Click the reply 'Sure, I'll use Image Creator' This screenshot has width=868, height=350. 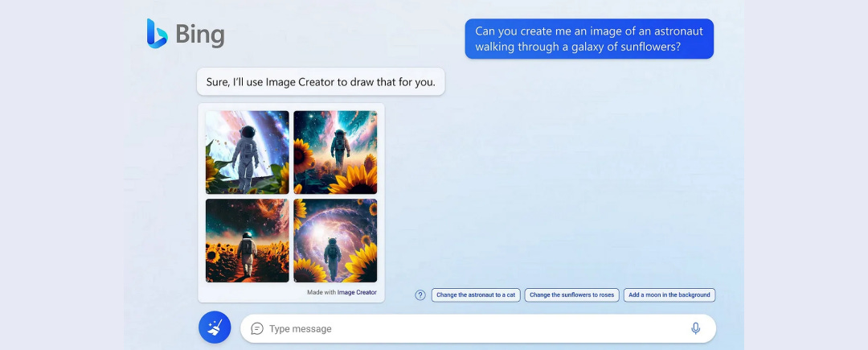tap(321, 81)
